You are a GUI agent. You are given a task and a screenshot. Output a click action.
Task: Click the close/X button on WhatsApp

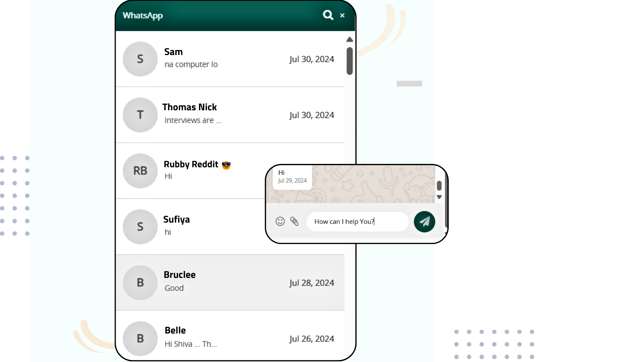(342, 16)
